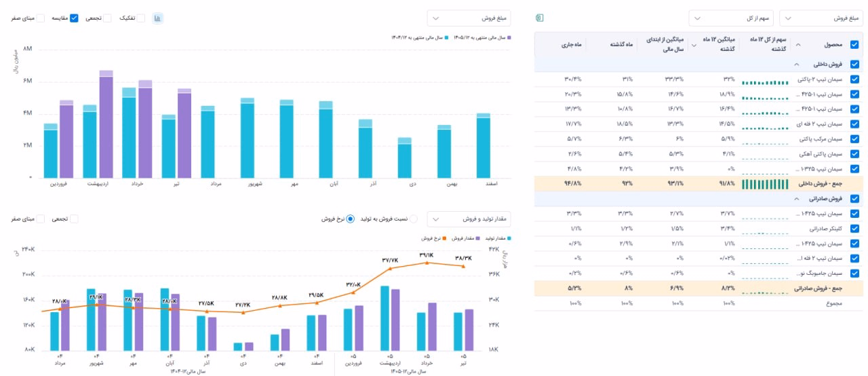Click the ۳۰/۴% current month cell
The width and height of the screenshot is (868, 376).
pos(574,80)
